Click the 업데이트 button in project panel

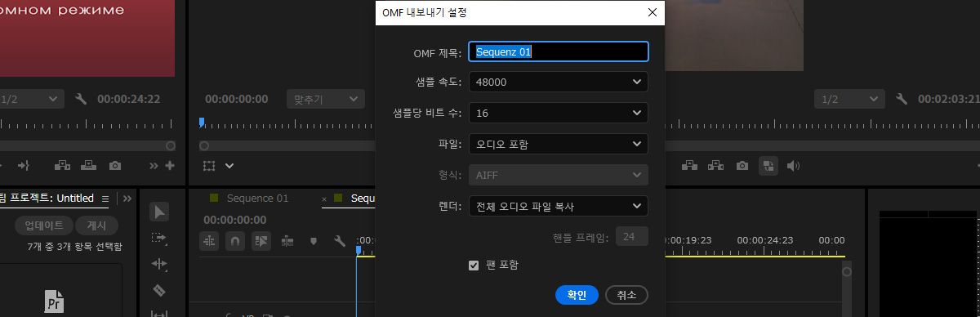[x=44, y=225]
